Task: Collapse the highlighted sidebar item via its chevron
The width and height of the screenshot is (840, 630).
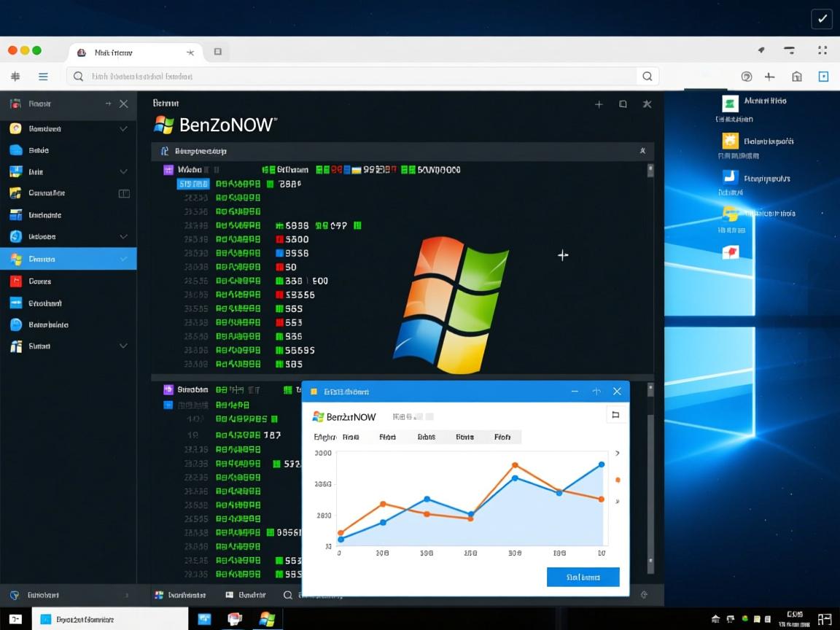Action: (x=123, y=259)
